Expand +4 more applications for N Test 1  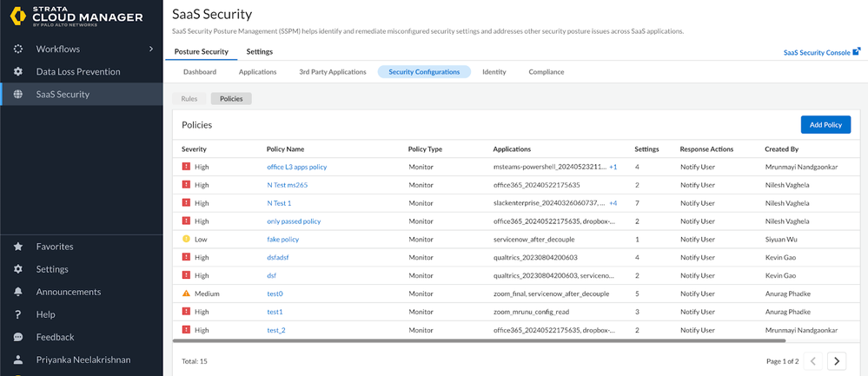coord(613,203)
